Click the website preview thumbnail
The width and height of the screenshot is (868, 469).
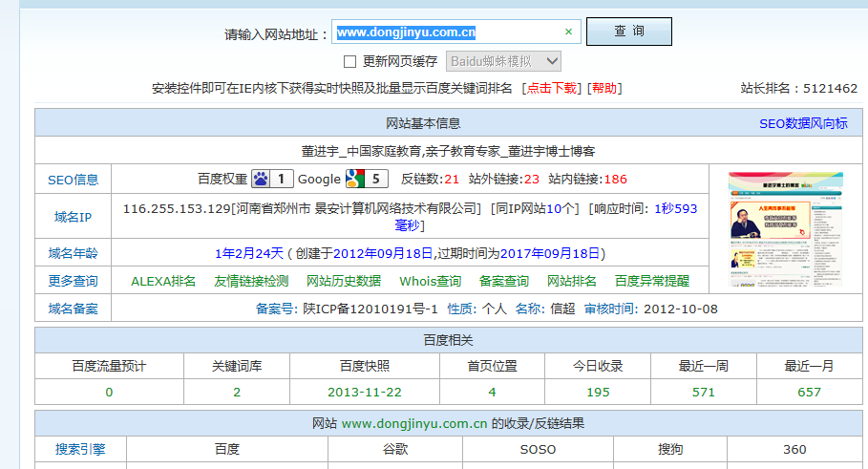[786, 228]
